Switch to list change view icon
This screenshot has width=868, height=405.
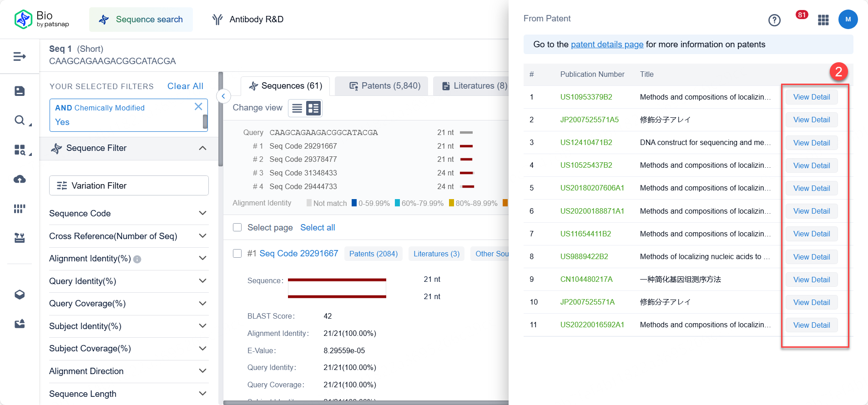click(297, 108)
